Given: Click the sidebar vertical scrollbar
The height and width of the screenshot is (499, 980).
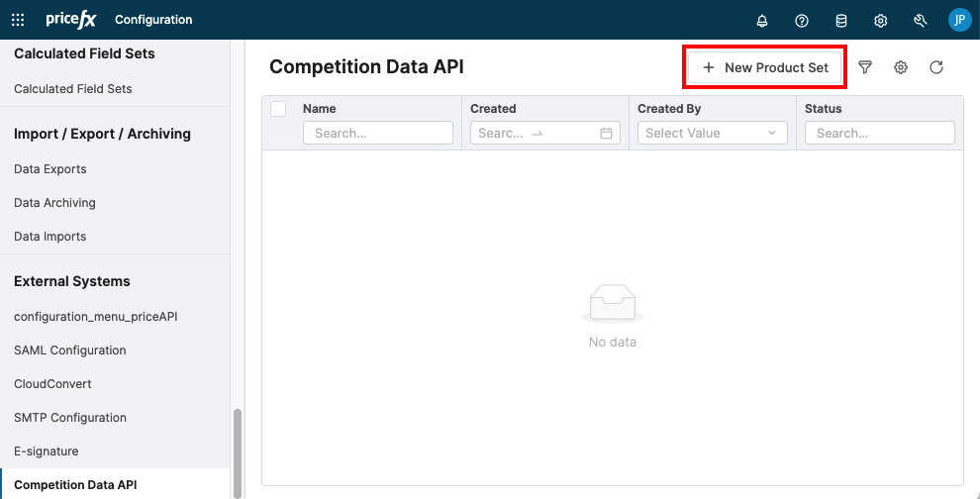Looking at the screenshot, I should 237,451.
